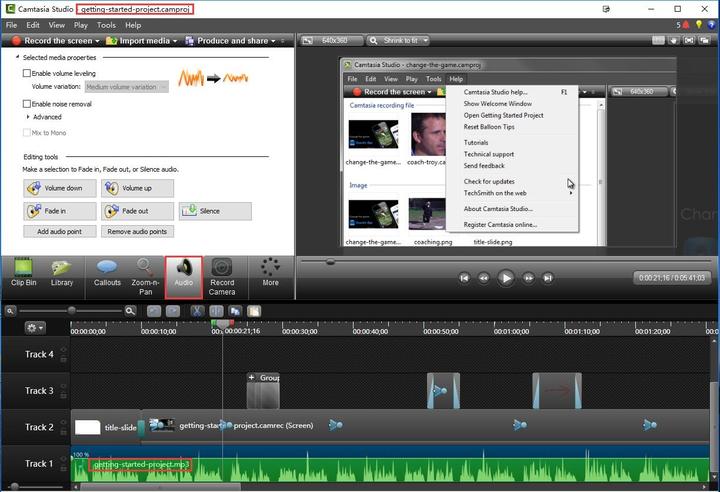
Task: Expand the Advanced noise options
Action: [28, 117]
